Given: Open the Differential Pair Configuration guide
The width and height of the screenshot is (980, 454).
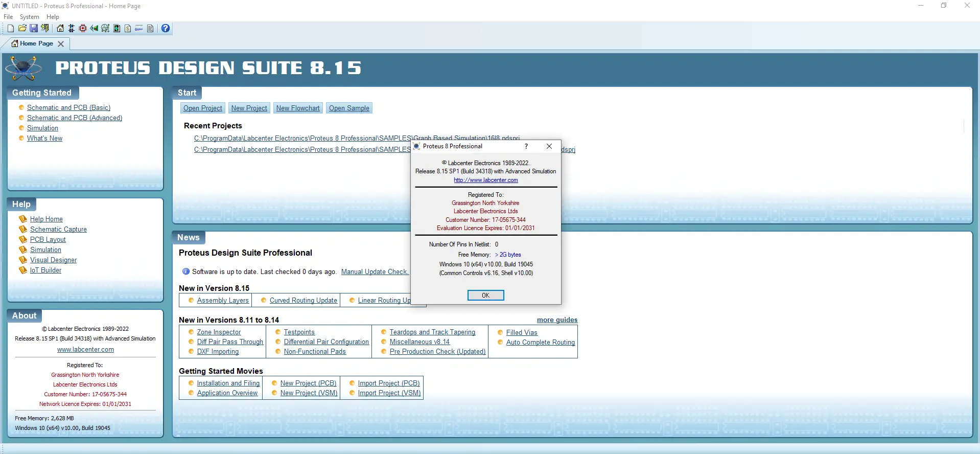Looking at the screenshot, I should 326,342.
